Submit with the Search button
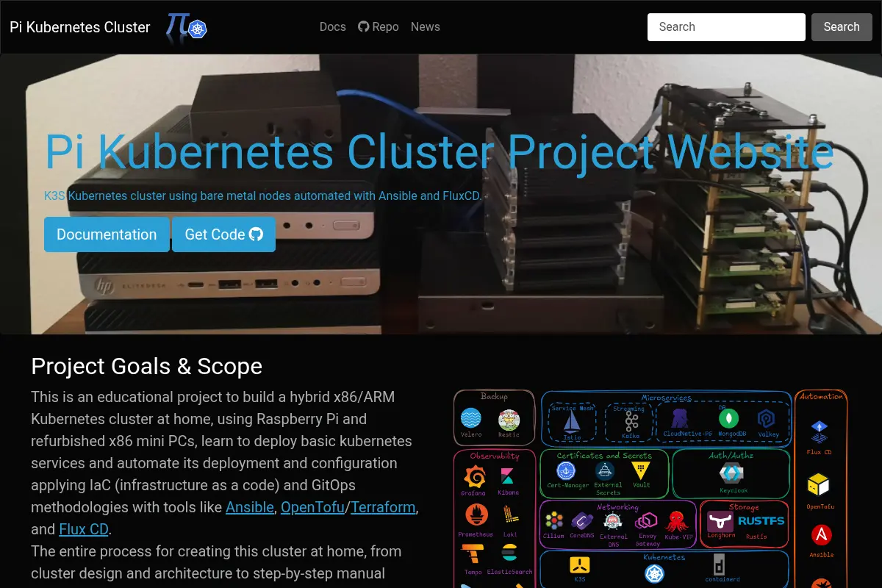 coord(842,26)
